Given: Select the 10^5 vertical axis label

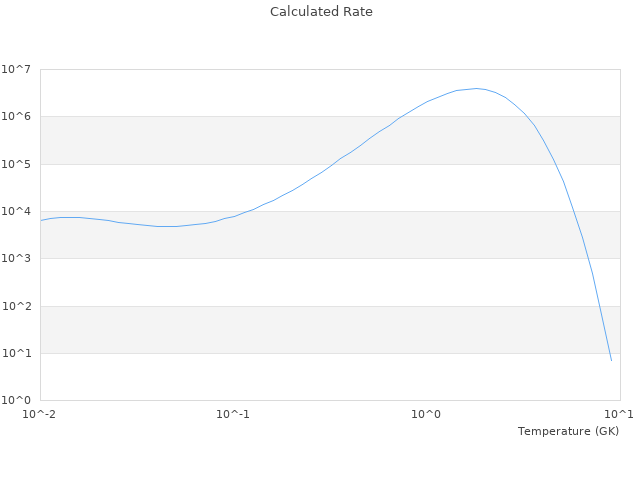Looking at the screenshot, I should (17, 164).
